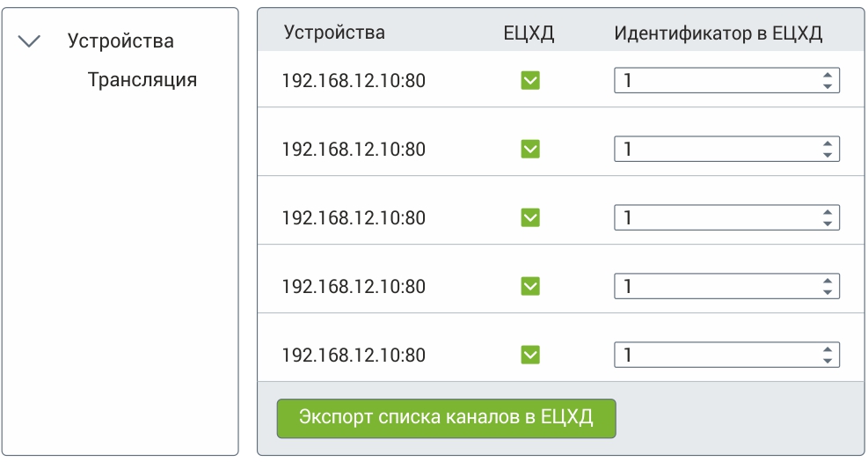The image size is (868, 462).
Task: Collapse the Устройства tree node chevron
Action: tap(31, 41)
